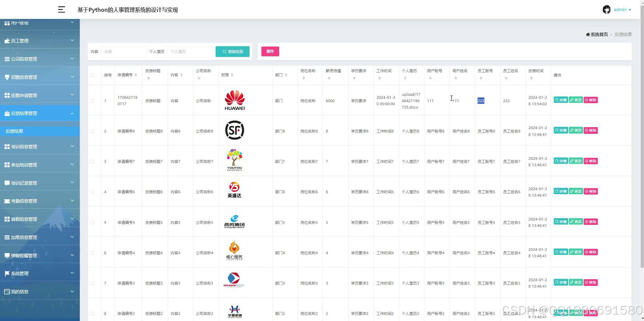Open the Hexagon Arrow logo image
This screenshot has height=321, width=644.
pos(234,280)
